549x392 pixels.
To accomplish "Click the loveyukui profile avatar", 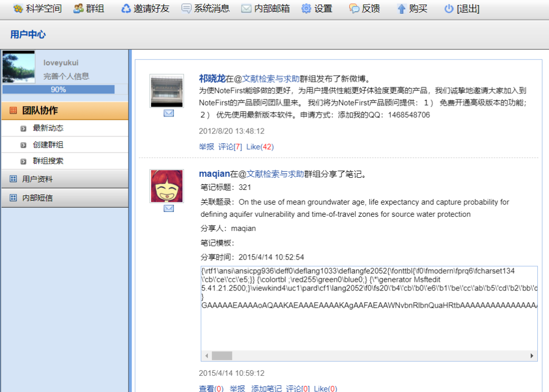I will 19,67.
